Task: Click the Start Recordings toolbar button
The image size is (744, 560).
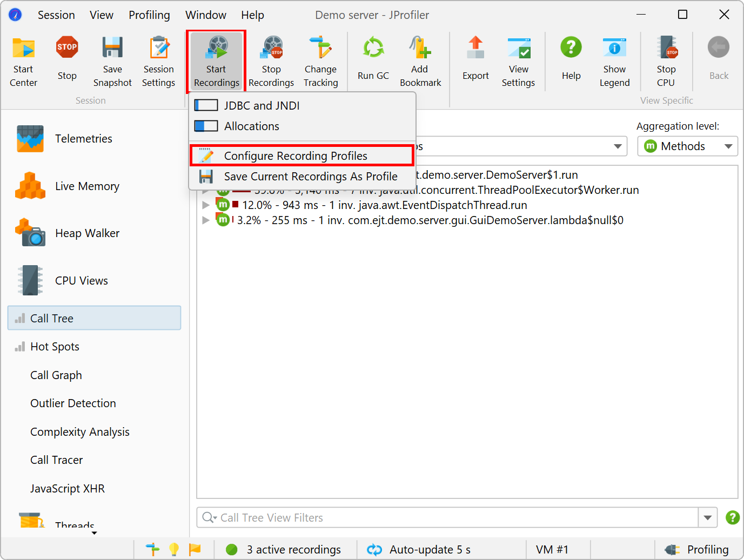Action: tap(216, 61)
